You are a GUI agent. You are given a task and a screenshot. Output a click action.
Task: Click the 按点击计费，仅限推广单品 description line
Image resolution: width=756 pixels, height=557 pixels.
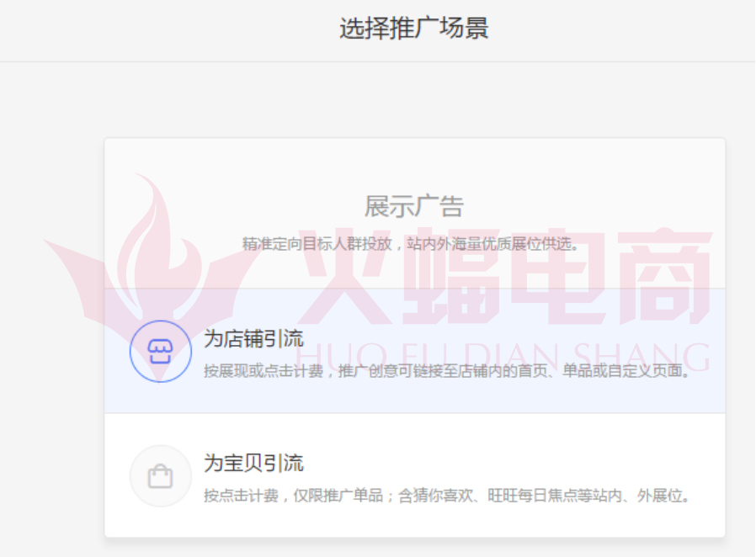[447, 496]
